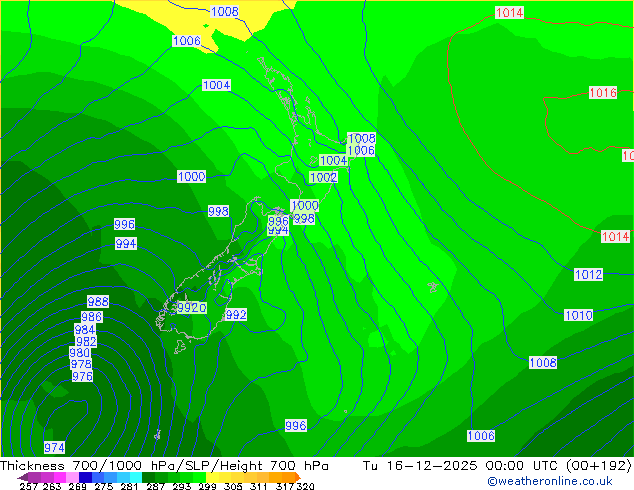The height and width of the screenshot is (490, 634).
Task: Click the 980 isobar label
Action: click(80, 353)
